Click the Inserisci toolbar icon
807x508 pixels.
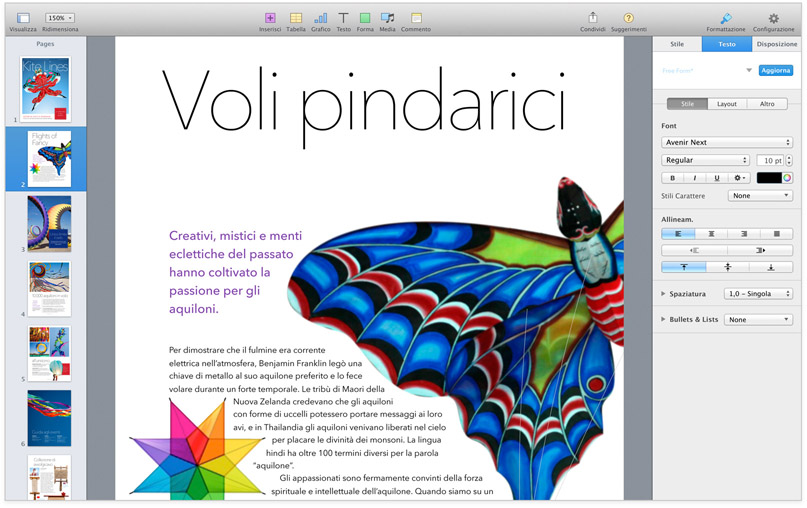[x=270, y=19]
